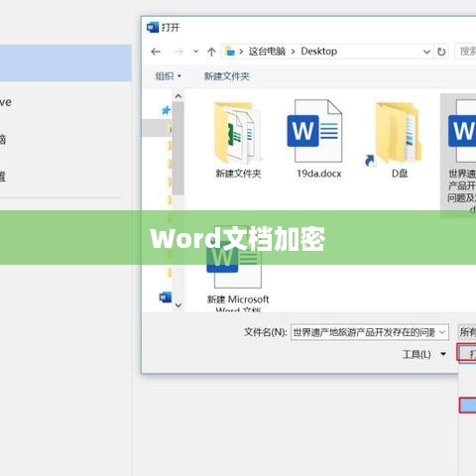Screen dimensions: 476x476
Task: Click the search box in dialog
Action: tap(466, 52)
